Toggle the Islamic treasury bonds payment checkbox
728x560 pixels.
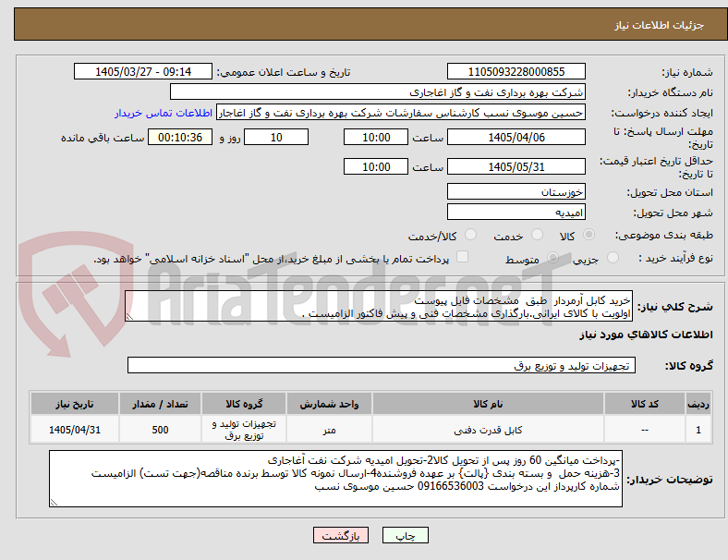coord(463,257)
